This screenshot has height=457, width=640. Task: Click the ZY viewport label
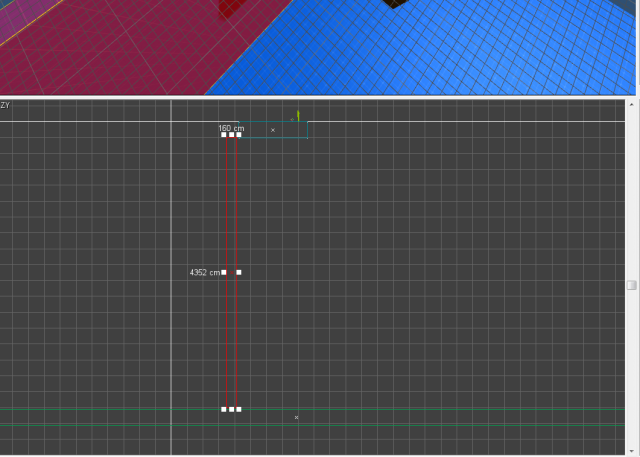point(6,105)
